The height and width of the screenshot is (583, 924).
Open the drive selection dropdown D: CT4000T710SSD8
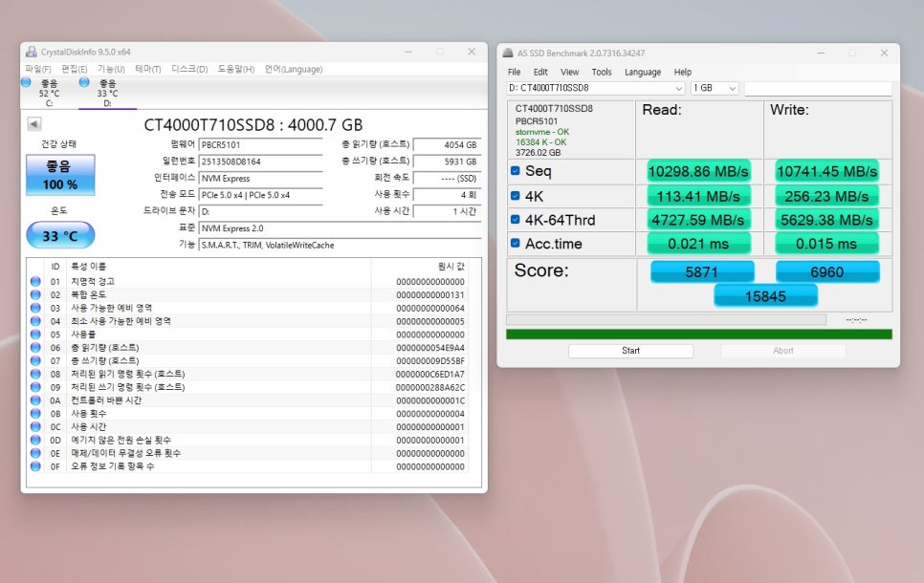[x=595, y=88]
